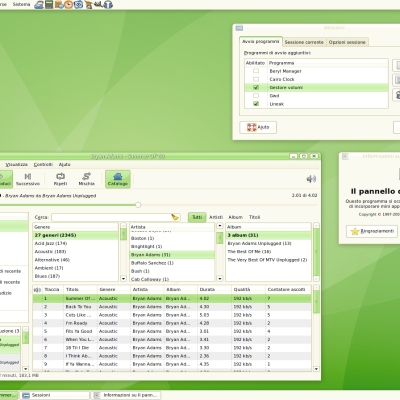400x400 pixels.
Task: Select Alternative (46) genre
Action: (x=76, y=260)
